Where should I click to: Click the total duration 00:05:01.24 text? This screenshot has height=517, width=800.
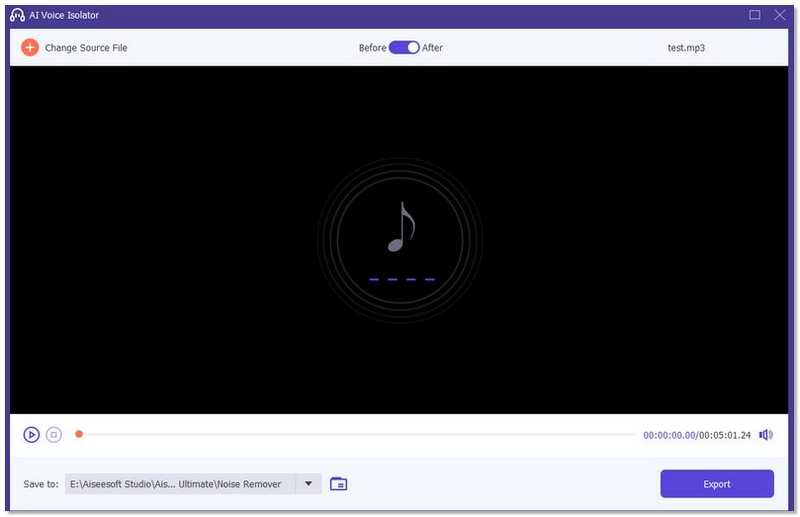(725, 435)
